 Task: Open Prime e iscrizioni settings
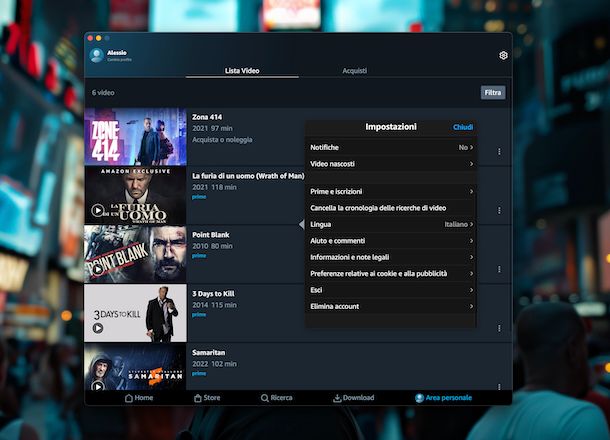tap(391, 191)
